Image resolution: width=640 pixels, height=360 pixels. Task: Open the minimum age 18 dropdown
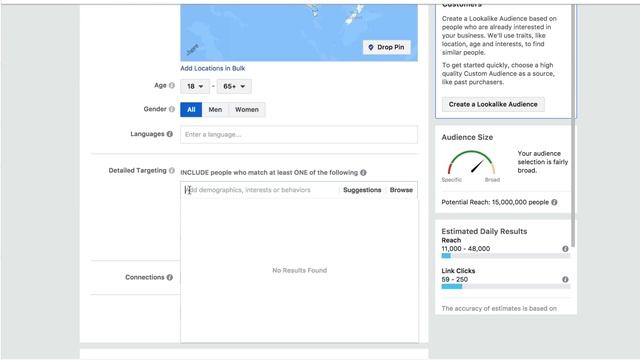pos(195,87)
